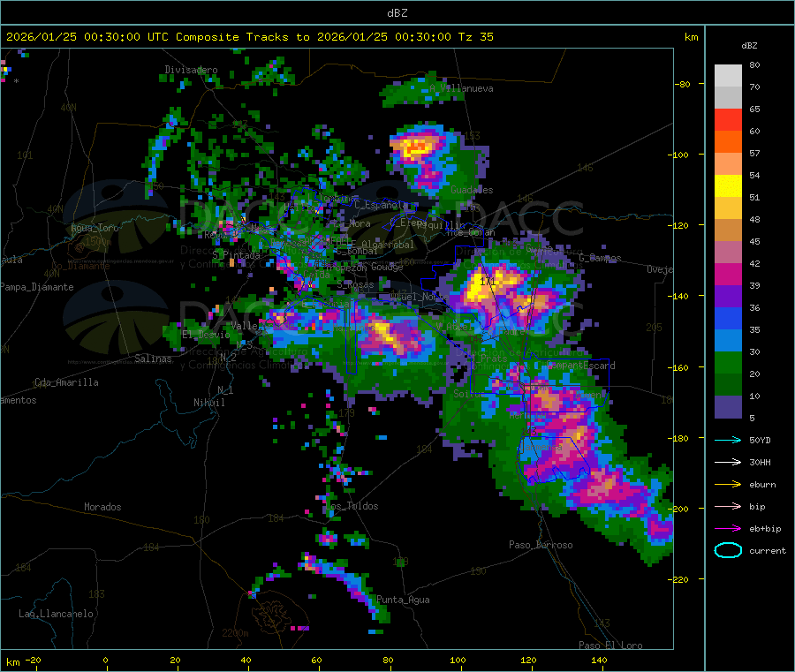
Task: Pick the orange 57-60 dBZ swatch
Action: point(728,142)
